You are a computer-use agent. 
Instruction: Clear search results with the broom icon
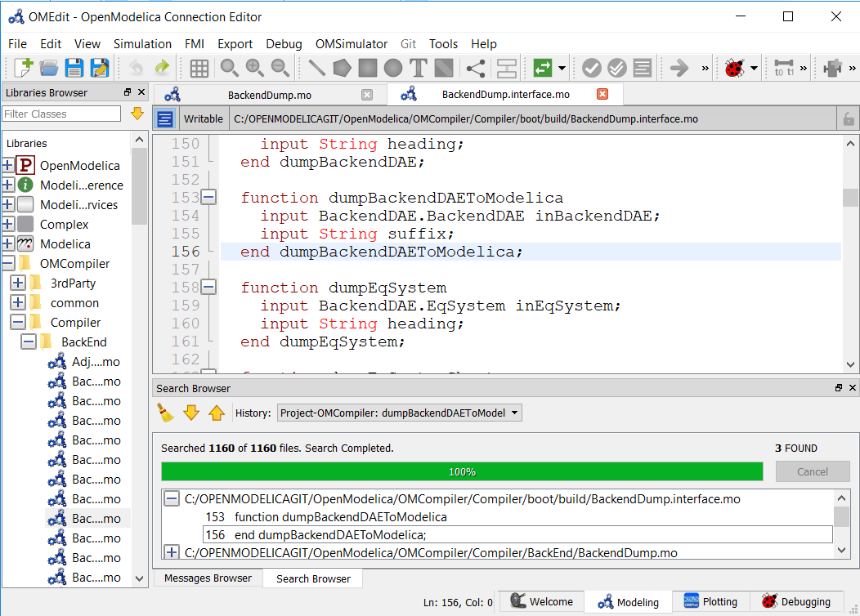click(166, 413)
